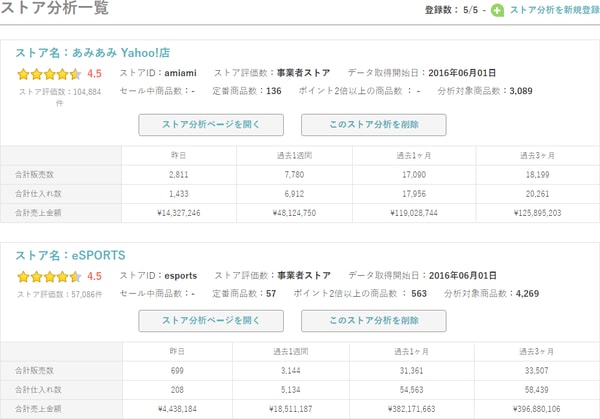Select the cell showing 5,134
The width and height of the screenshot is (600, 419).
291,390
